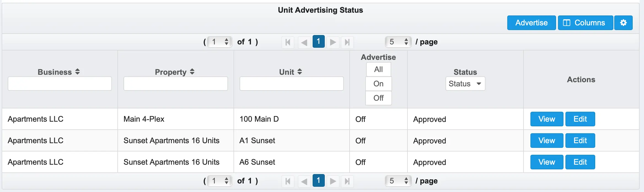Open top rows per page dropdown

(398, 42)
